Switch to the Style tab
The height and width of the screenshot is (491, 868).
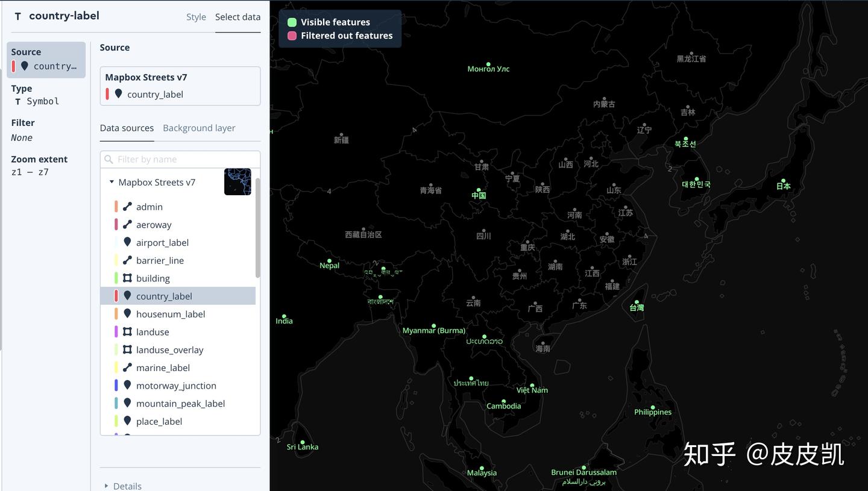(x=196, y=17)
